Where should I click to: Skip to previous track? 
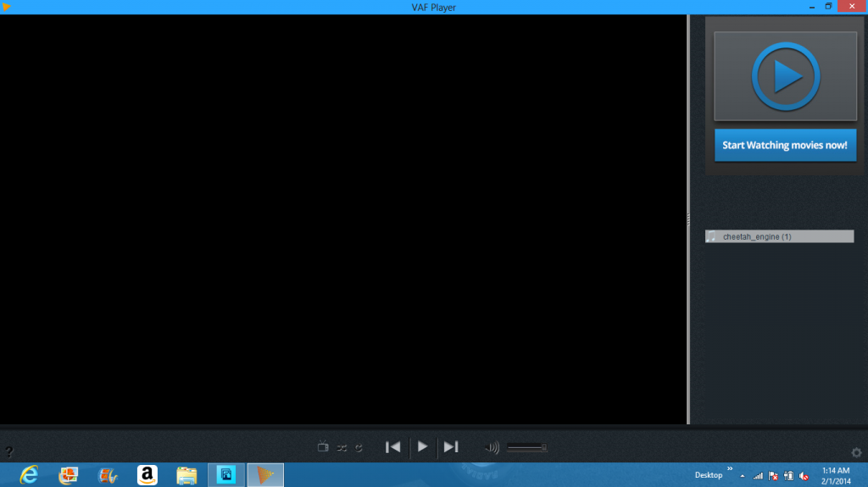(393, 446)
